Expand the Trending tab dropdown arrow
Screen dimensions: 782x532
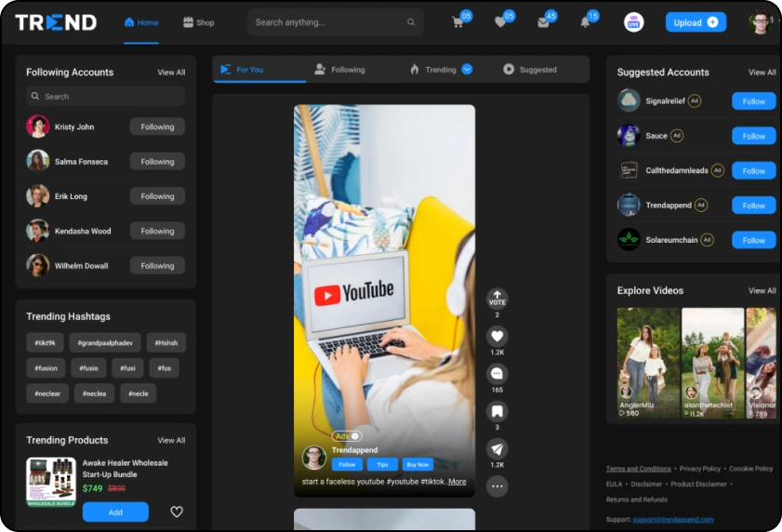tap(467, 70)
